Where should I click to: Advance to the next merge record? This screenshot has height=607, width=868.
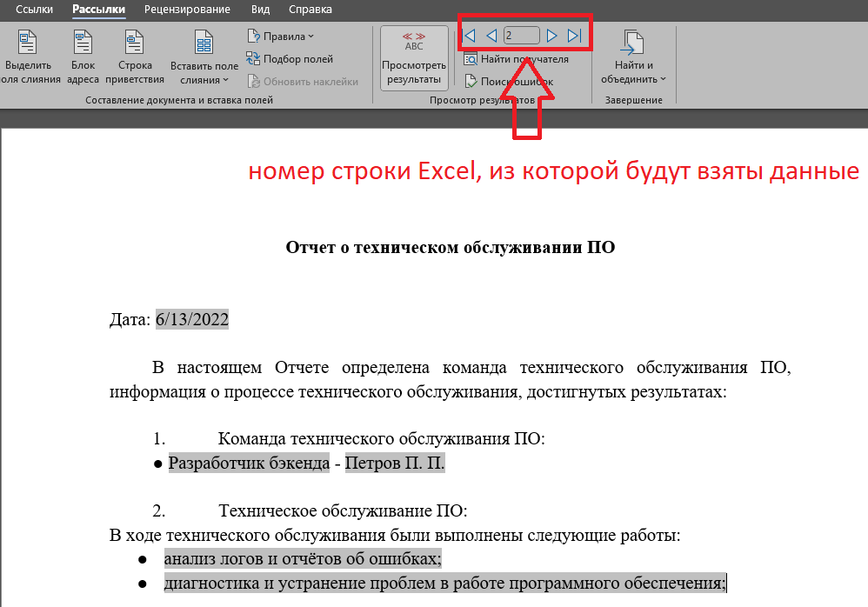click(553, 35)
